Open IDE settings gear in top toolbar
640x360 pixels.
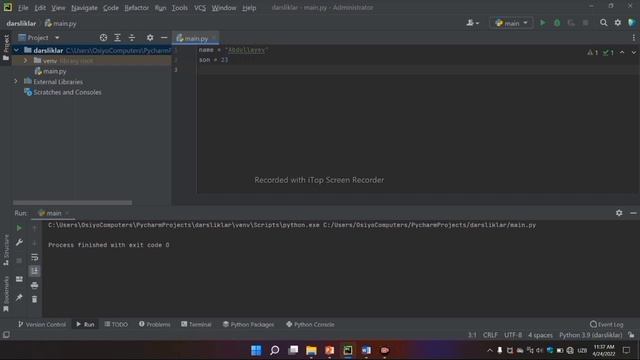pos(618,23)
